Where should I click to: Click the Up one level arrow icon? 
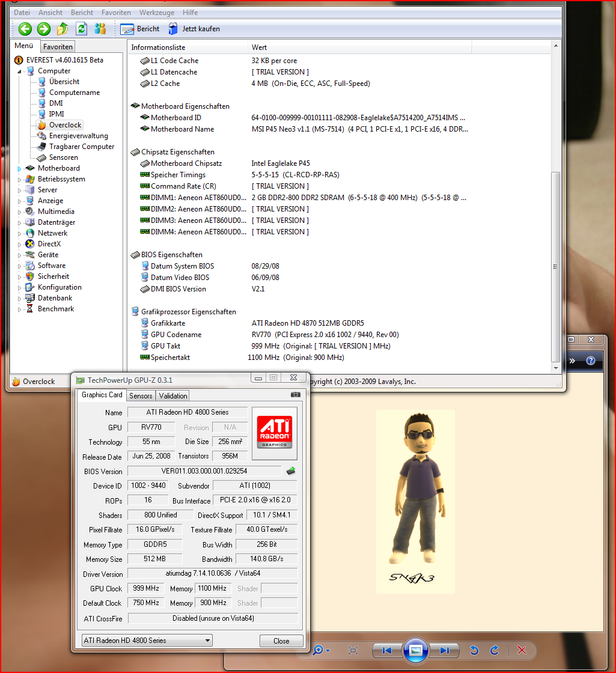[x=63, y=29]
